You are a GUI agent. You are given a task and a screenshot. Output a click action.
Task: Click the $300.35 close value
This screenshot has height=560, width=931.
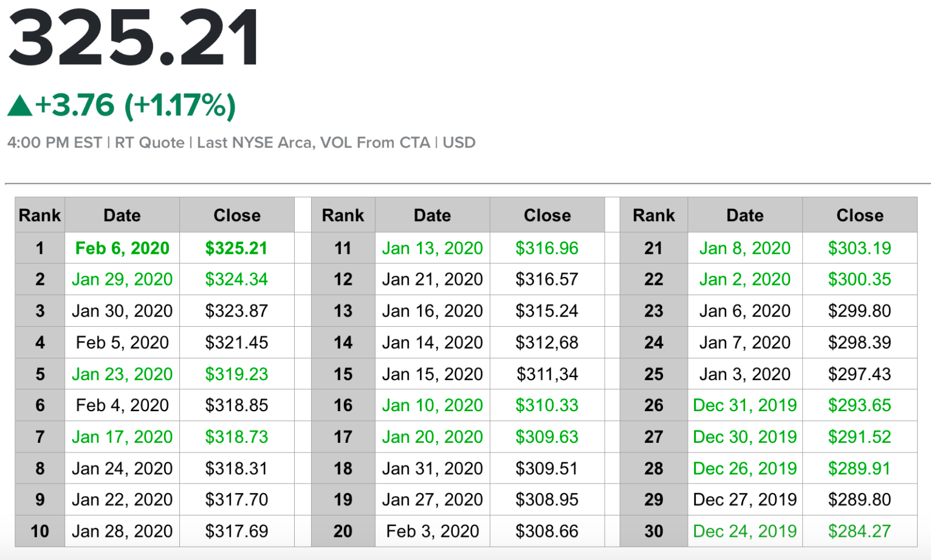860,279
